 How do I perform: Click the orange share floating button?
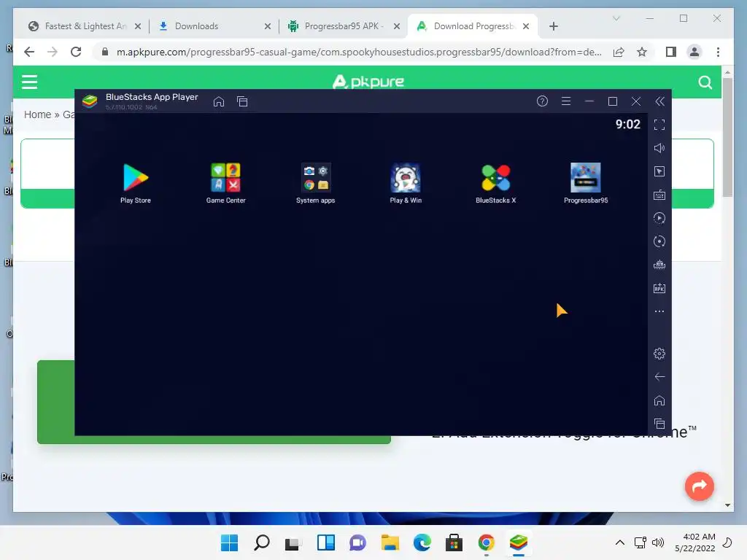699,486
